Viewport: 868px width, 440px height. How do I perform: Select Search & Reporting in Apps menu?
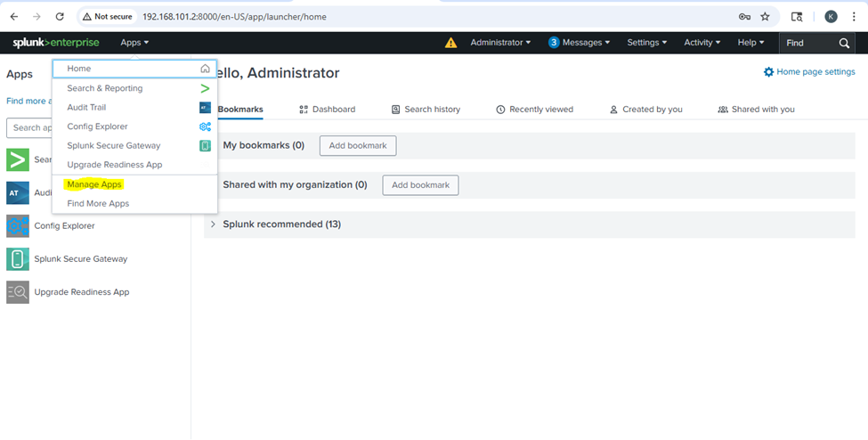tap(134, 88)
